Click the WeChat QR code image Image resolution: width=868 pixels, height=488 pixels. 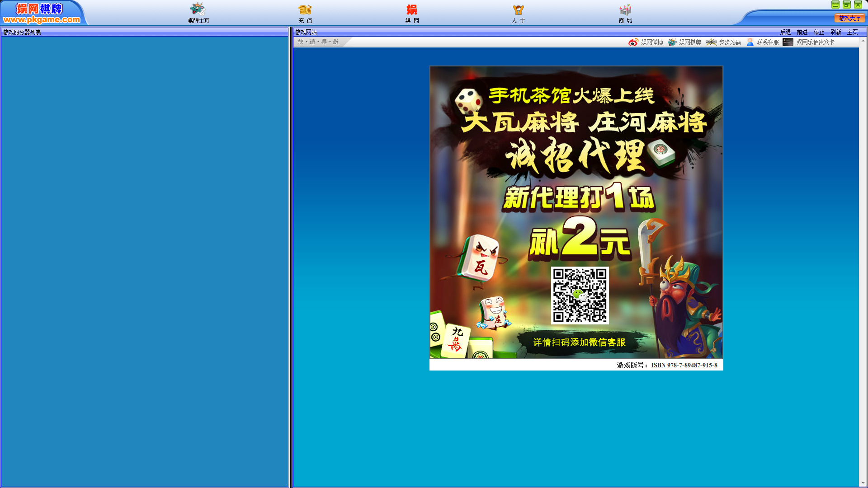point(580,295)
